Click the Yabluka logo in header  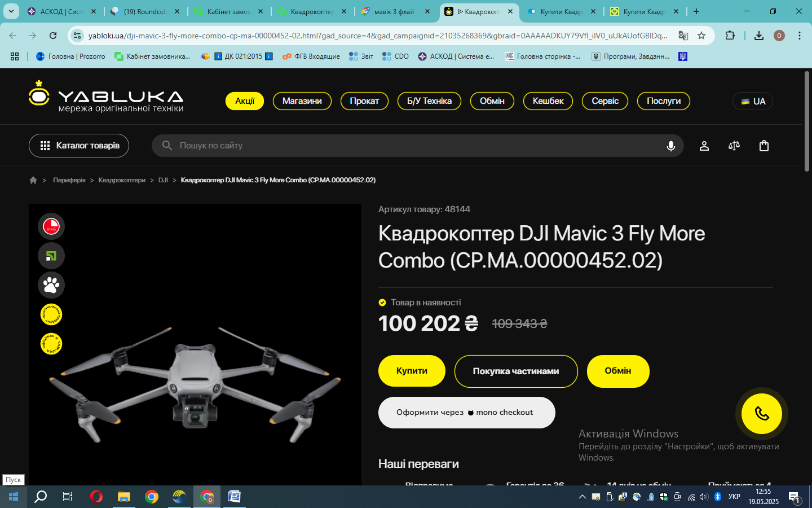pos(106,97)
